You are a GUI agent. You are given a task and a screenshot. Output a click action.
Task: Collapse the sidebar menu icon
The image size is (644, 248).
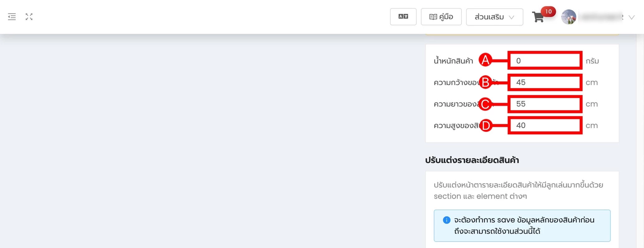[x=12, y=17]
